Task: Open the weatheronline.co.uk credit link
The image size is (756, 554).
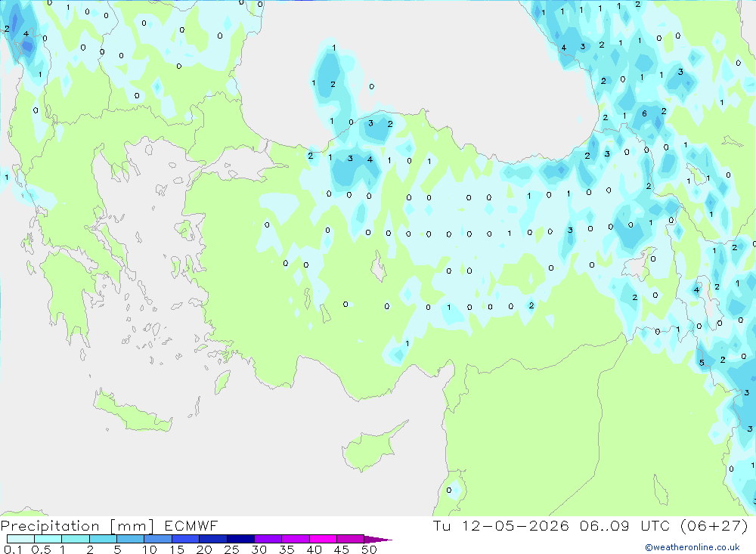Action: coord(692,547)
